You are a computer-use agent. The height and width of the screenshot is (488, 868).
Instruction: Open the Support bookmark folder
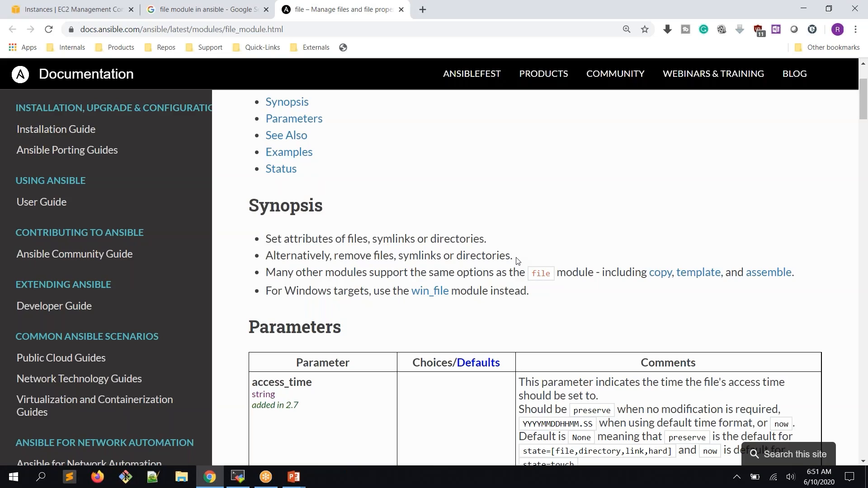click(x=204, y=47)
